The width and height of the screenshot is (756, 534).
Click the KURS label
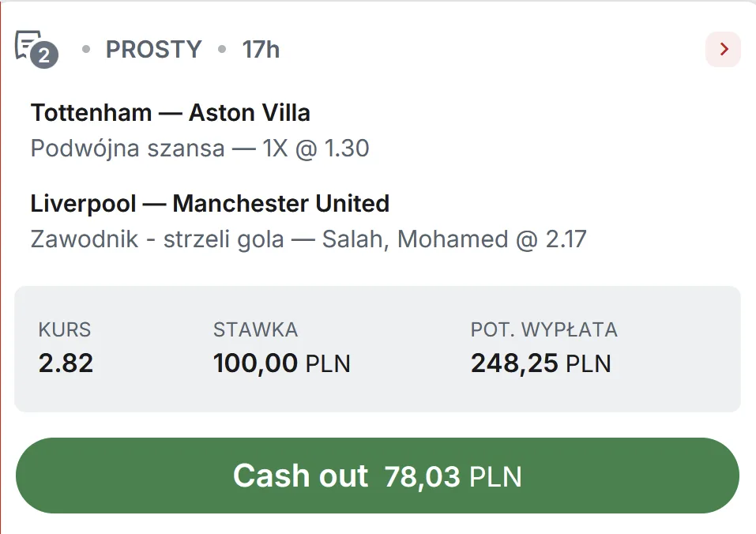tap(65, 329)
